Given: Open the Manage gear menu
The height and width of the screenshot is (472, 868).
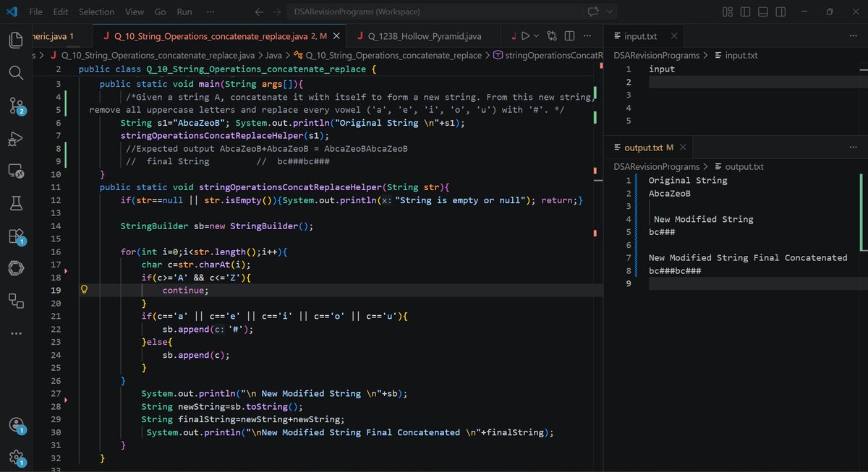Looking at the screenshot, I should (16, 457).
